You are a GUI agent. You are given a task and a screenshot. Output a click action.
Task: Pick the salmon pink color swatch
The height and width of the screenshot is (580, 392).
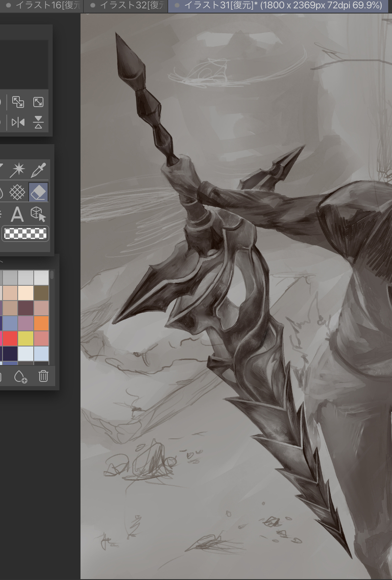42,338
